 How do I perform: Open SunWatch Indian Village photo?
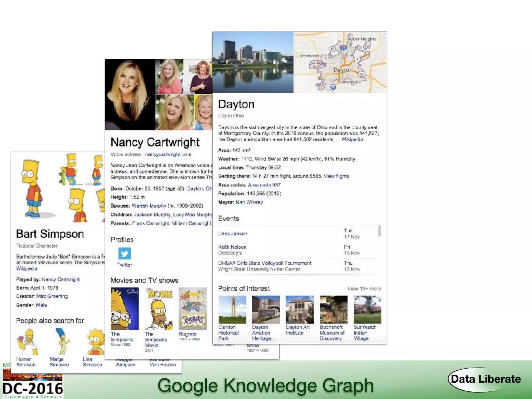click(368, 310)
